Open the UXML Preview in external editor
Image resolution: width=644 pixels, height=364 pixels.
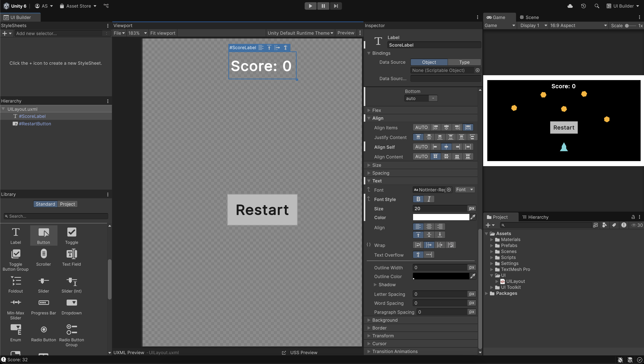point(284,353)
